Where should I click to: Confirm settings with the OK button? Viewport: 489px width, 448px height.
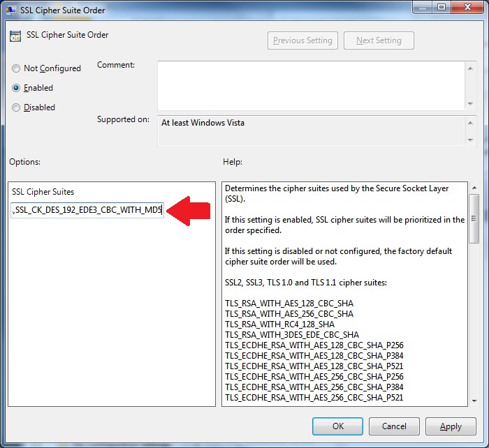click(337, 426)
